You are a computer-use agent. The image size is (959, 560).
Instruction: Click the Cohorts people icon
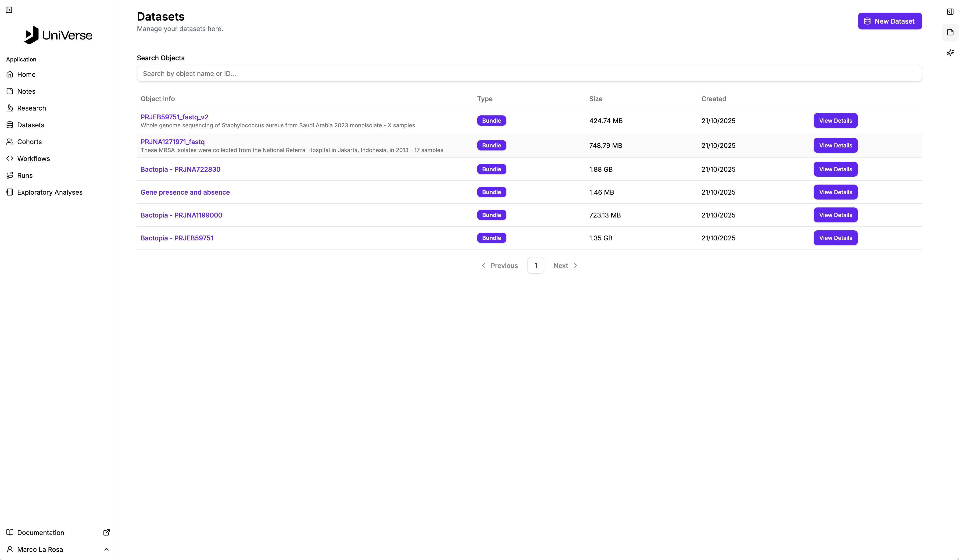coord(10,142)
